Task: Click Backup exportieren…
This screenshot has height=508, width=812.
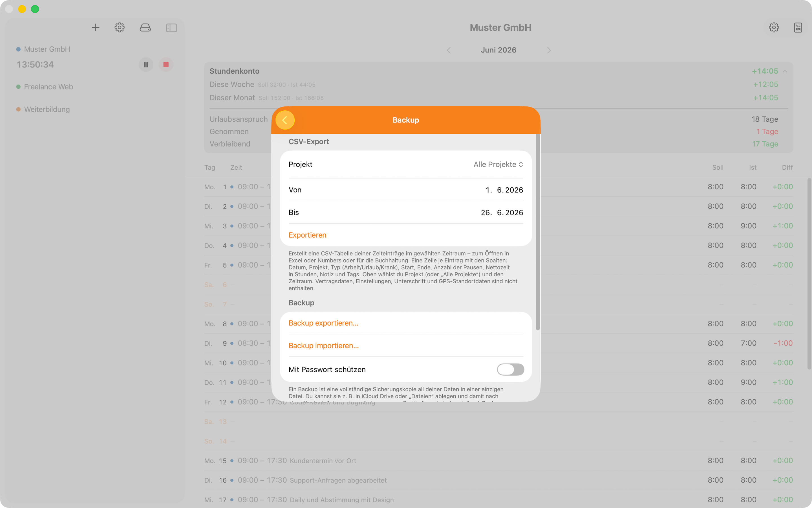Action: tap(323, 323)
